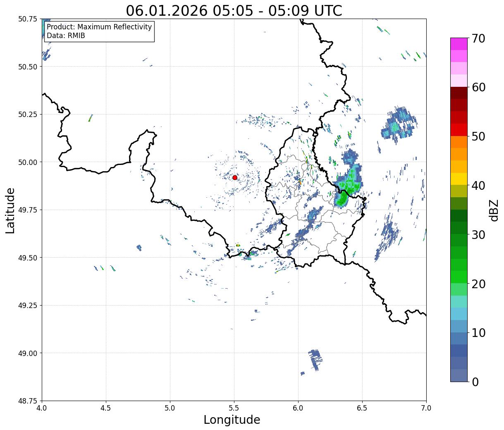This screenshot has height=430, width=504.
Task: Click the colorbar tick label 50
Action: (x=478, y=136)
